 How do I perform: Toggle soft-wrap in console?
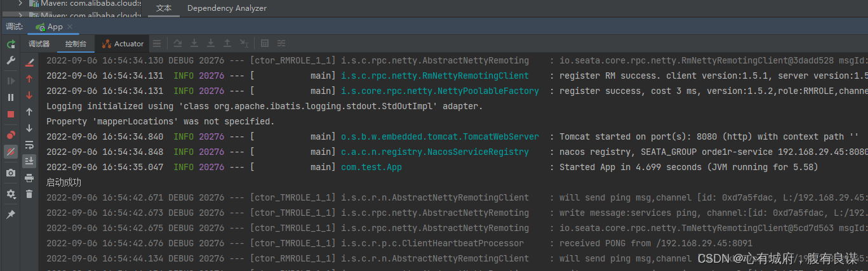point(29,145)
